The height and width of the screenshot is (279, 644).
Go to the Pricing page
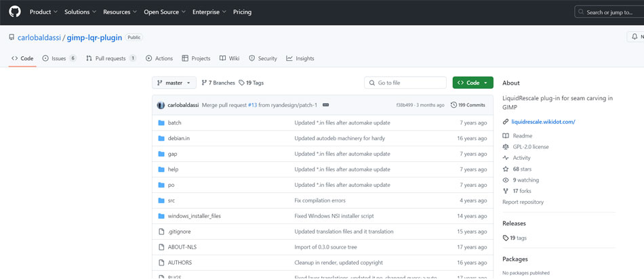tap(242, 12)
